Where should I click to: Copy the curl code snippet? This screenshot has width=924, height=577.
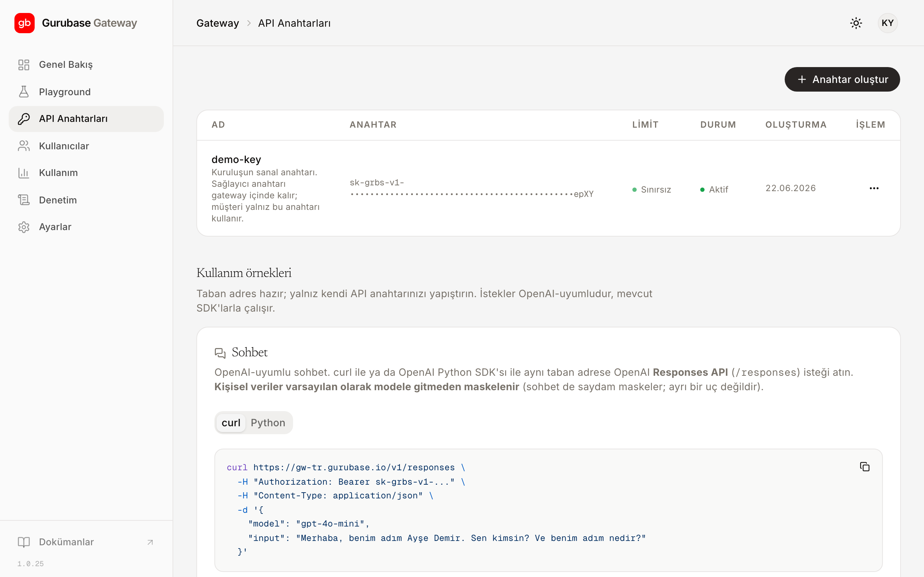click(x=864, y=466)
